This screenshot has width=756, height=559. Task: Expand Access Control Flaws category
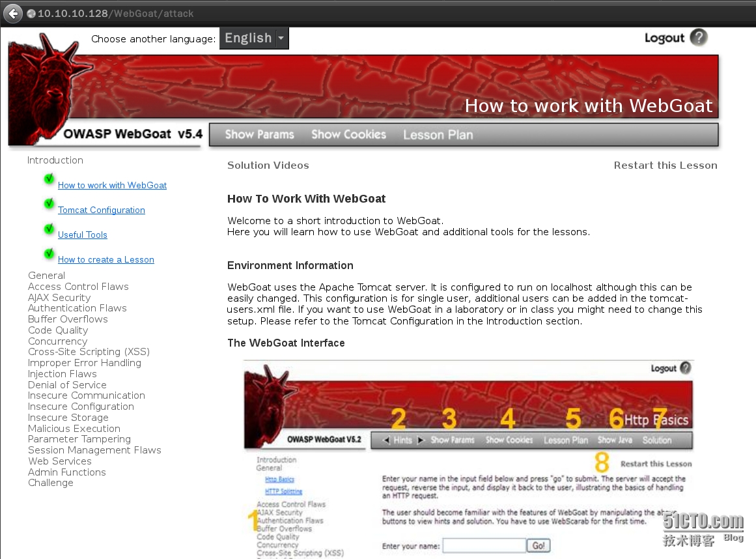coord(78,287)
